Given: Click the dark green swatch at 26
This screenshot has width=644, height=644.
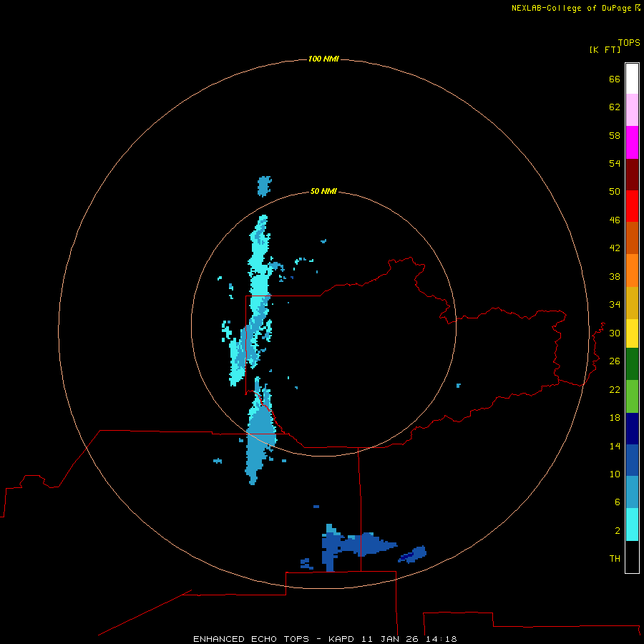Looking at the screenshot, I should click(x=632, y=364).
